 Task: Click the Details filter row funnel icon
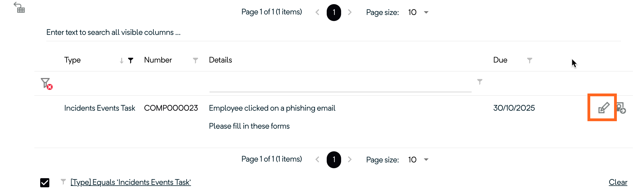(x=480, y=82)
